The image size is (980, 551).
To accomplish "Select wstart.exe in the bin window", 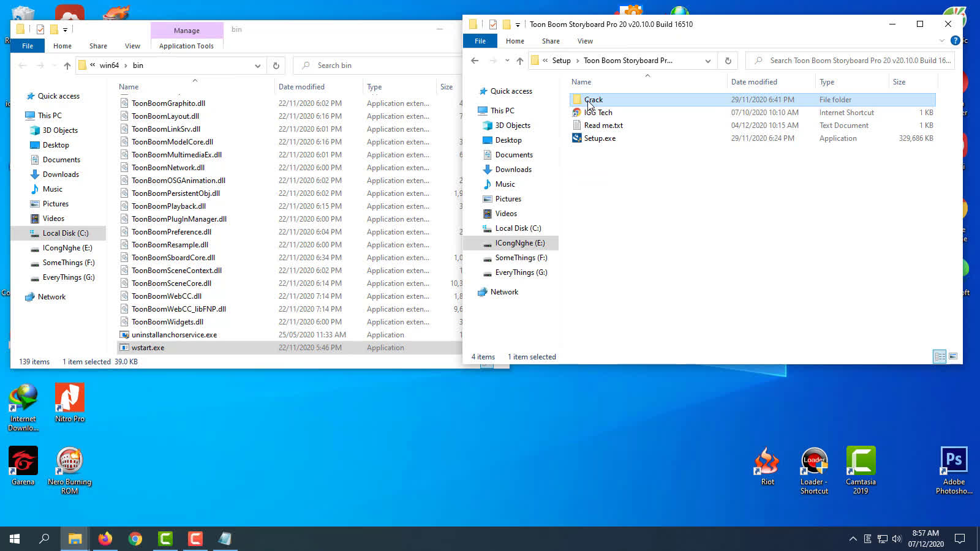I will coord(148,348).
